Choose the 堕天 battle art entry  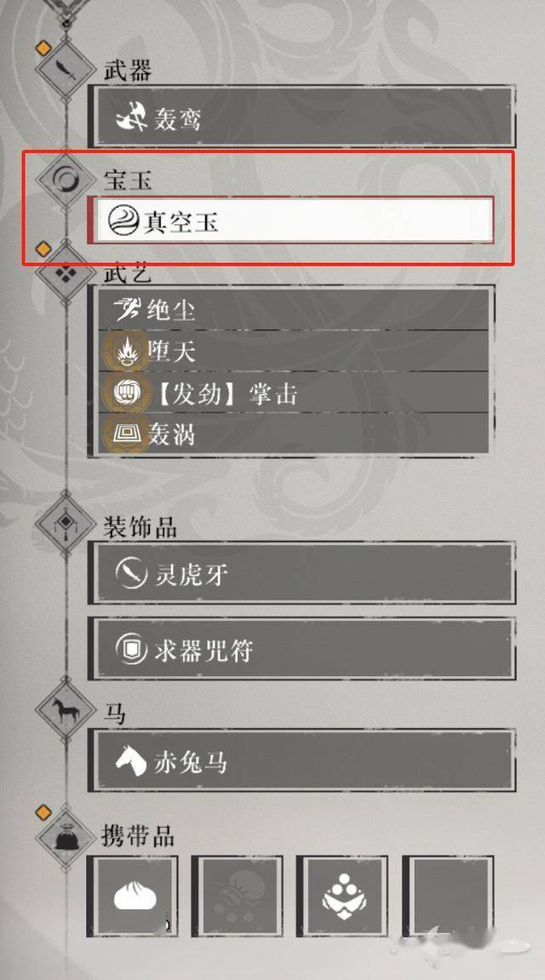[294, 351]
